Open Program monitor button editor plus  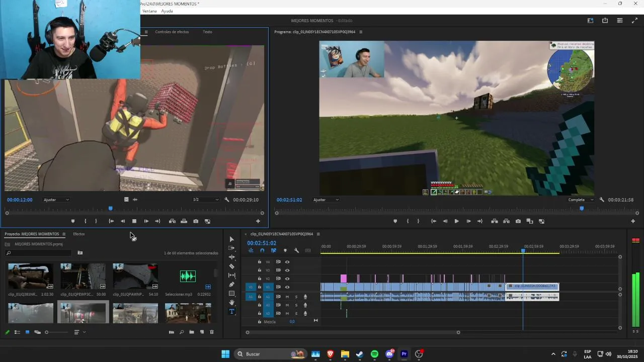[x=633, y=221]
